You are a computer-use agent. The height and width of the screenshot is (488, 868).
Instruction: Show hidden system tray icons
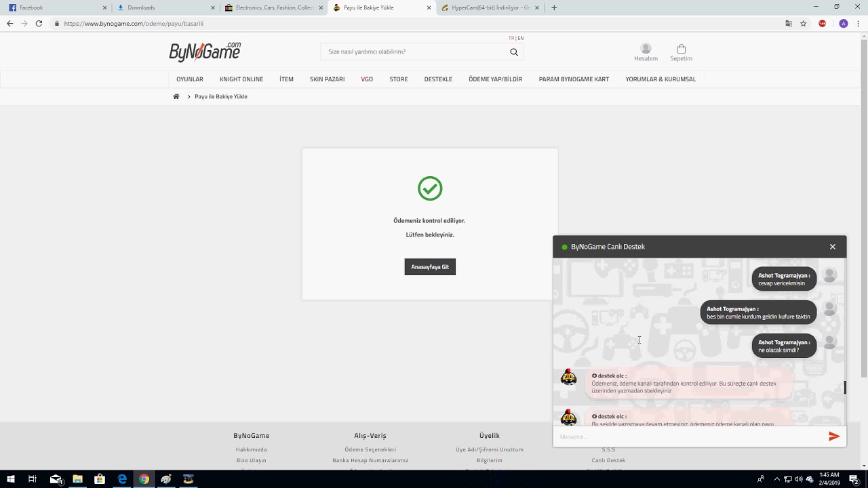(777, 479)
